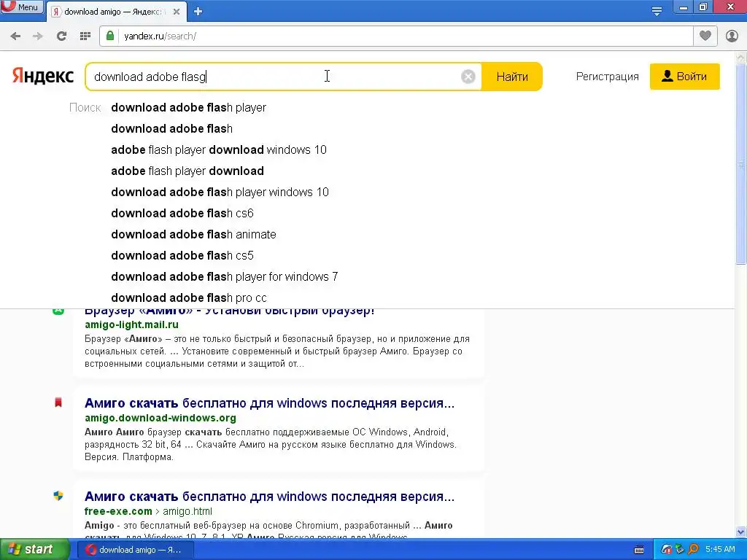Reload the page with refresh icon
The width and height of the screenshot is (747, 560).
(61, 36)
